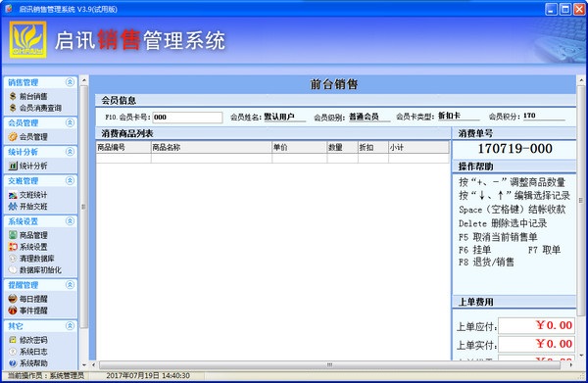This screenshot has height=383, width=588.
Task: Click the first empty product row cell
Action: coord(123,158)
